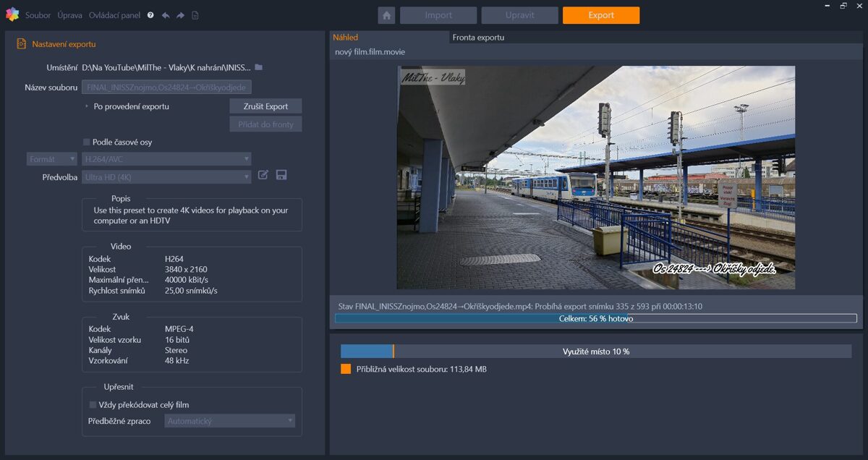
Task: Click the Zrušit Export button
Action: point(265,106)
